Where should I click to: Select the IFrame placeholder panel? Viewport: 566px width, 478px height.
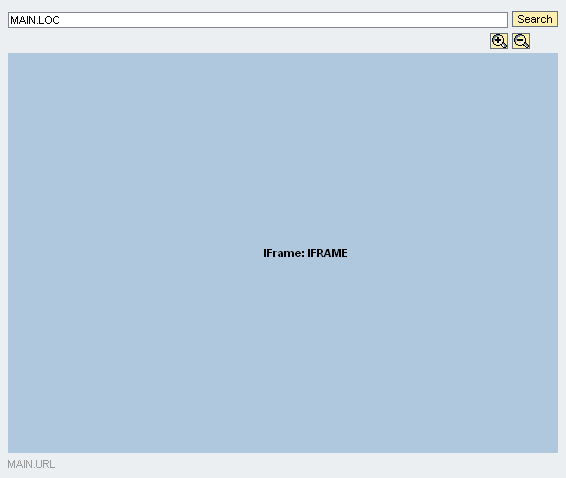[283, 253]
